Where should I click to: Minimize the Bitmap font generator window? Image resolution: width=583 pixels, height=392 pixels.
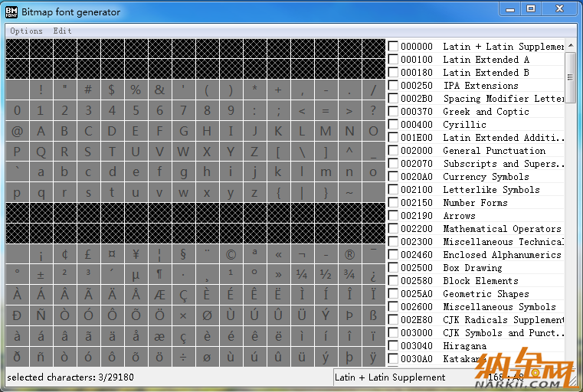click(510, 9)
